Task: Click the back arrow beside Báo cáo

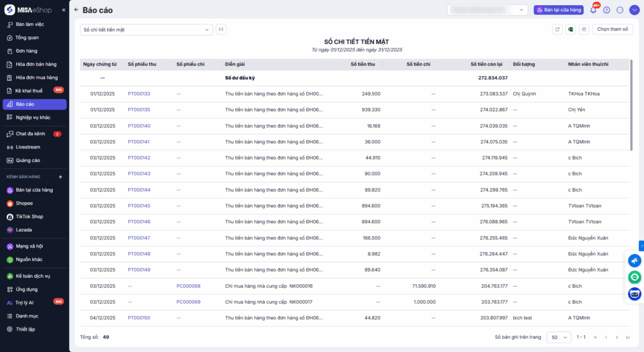Action: click(x=76, y=10)
